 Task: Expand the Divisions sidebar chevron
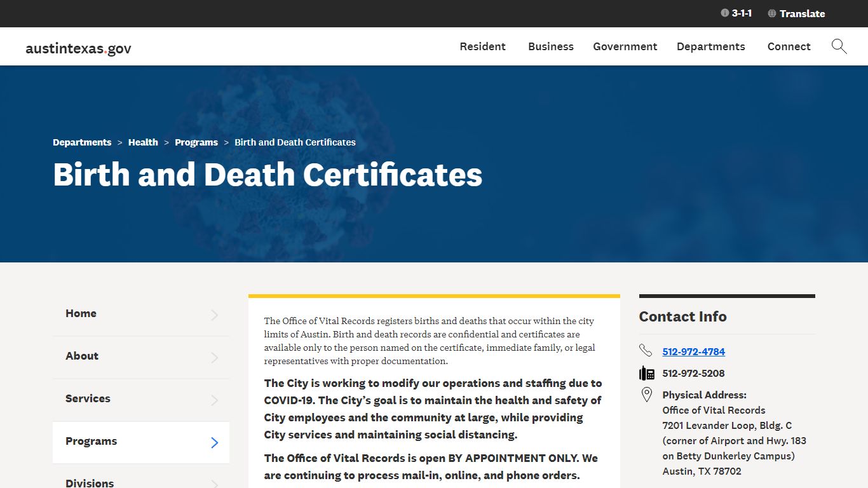tap(214, 484)
